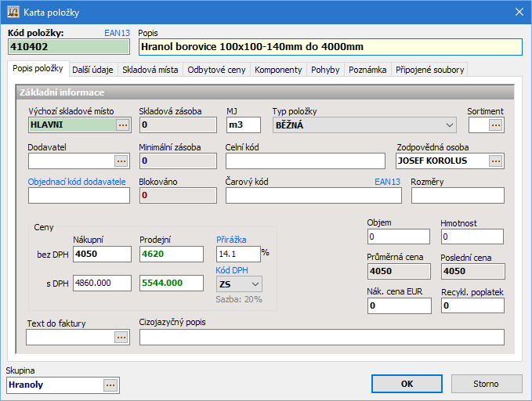This screenshot has height=401, width=532.
Task: Click the Objem input field
Action: pyautogui.click(x=399, y=237)
